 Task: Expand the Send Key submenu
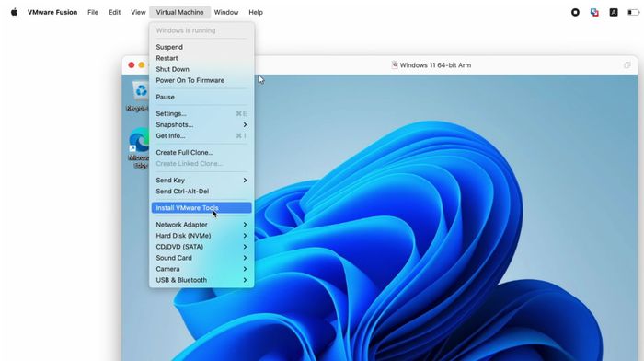(x=201, y=180)
